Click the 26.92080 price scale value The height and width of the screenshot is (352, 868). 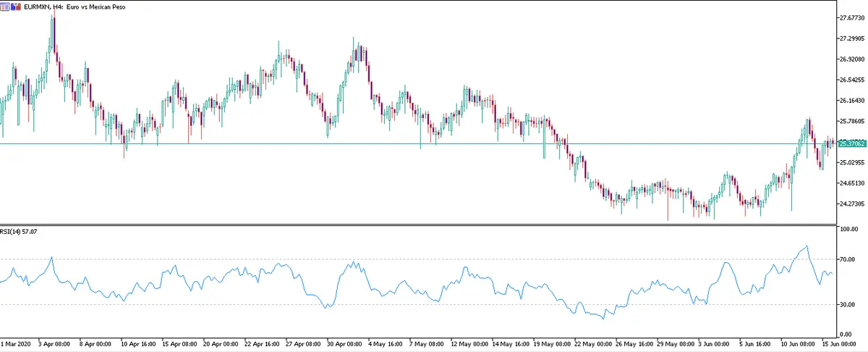pyautogui.click(x=853, y=59)
